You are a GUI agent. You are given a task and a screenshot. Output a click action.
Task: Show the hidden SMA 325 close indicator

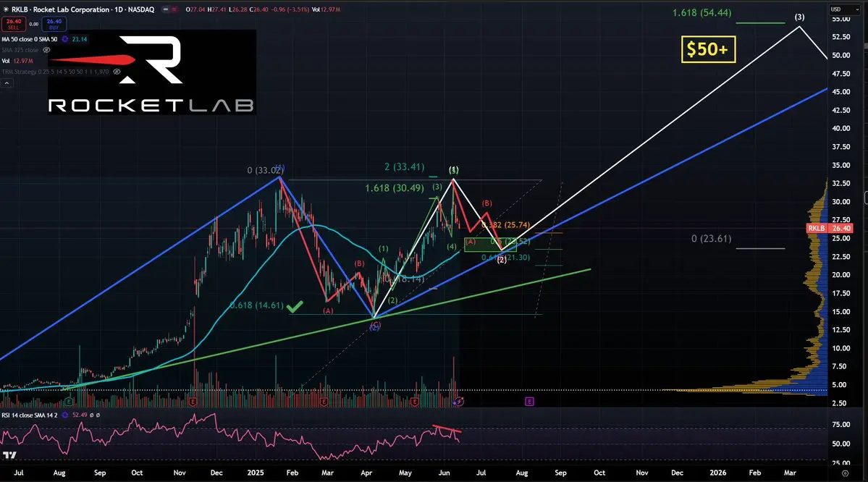pyautogui.click(x=46, y=50)
